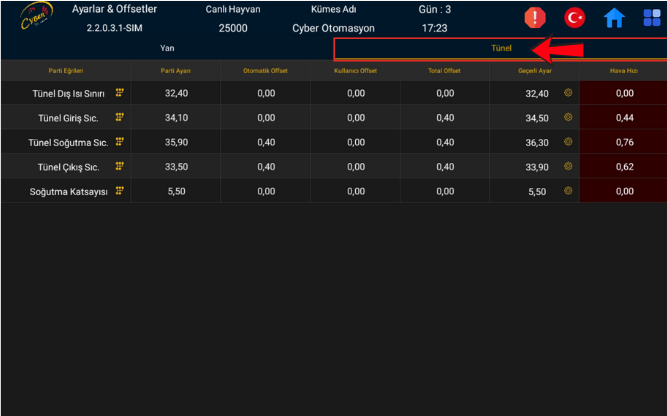Image resolution: width=667 pixels, height=416 pixels.
Task: Open the red alarm warning icon
Action: coord(535,18)
